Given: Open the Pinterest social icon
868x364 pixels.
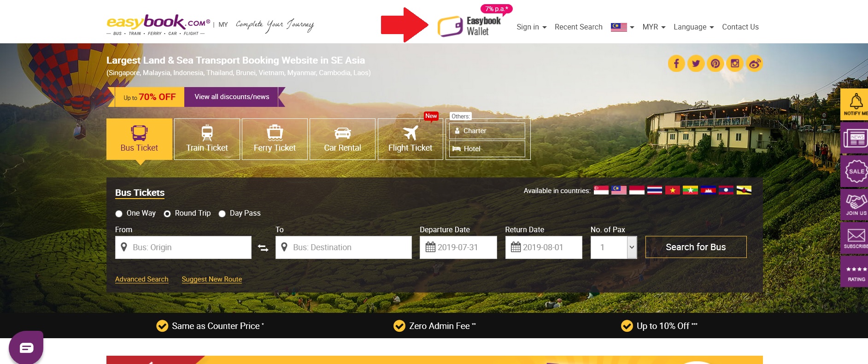Looking at the screenshot, I should 715,64.
